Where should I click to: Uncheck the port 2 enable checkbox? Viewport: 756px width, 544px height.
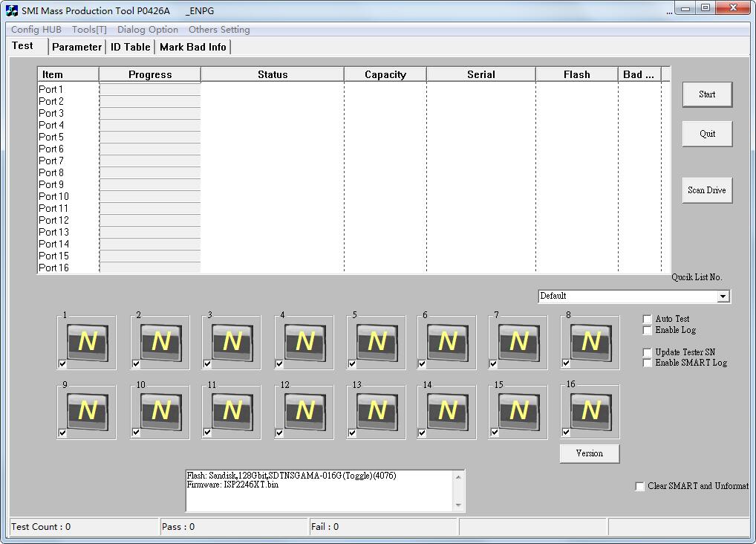point(136,364)
